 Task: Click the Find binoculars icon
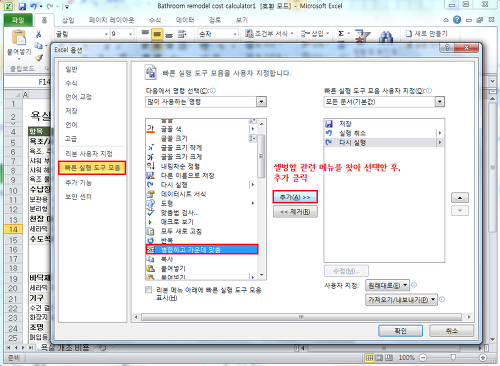pyautogui.click(x=386, y=36)
